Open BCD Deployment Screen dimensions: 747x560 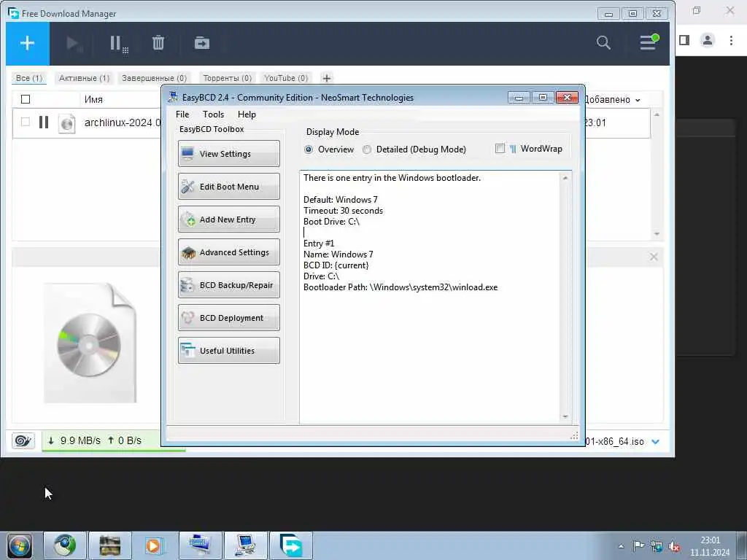(228, 318)
